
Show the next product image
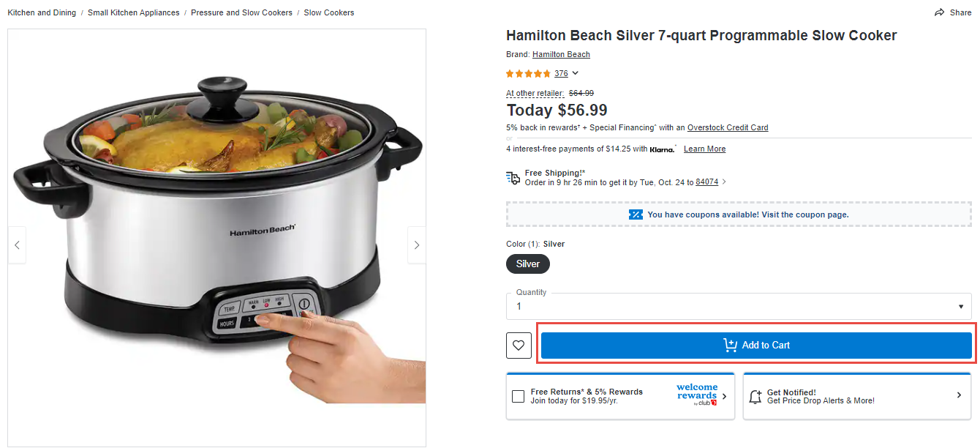pos(416,245)
